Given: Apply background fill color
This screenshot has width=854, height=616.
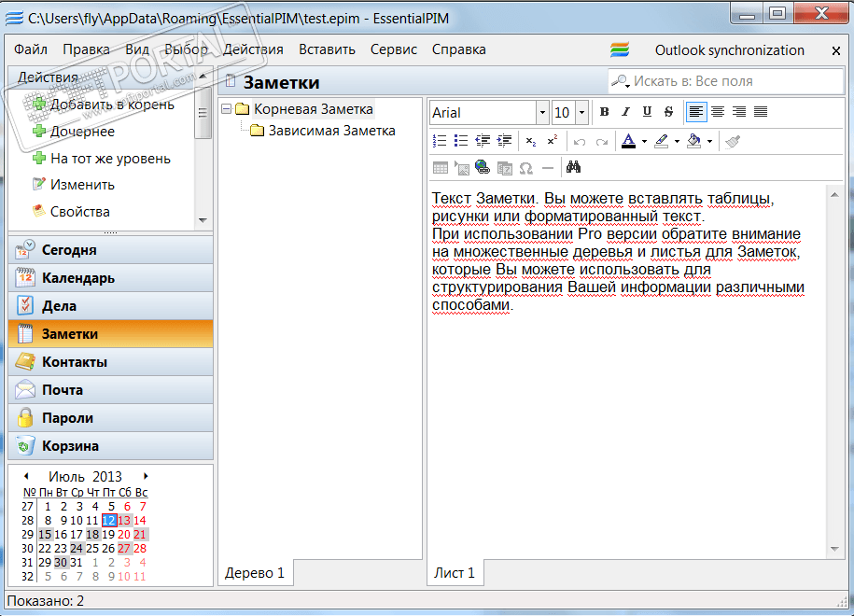Looking at the screenshot, I should tap(693, 141).
